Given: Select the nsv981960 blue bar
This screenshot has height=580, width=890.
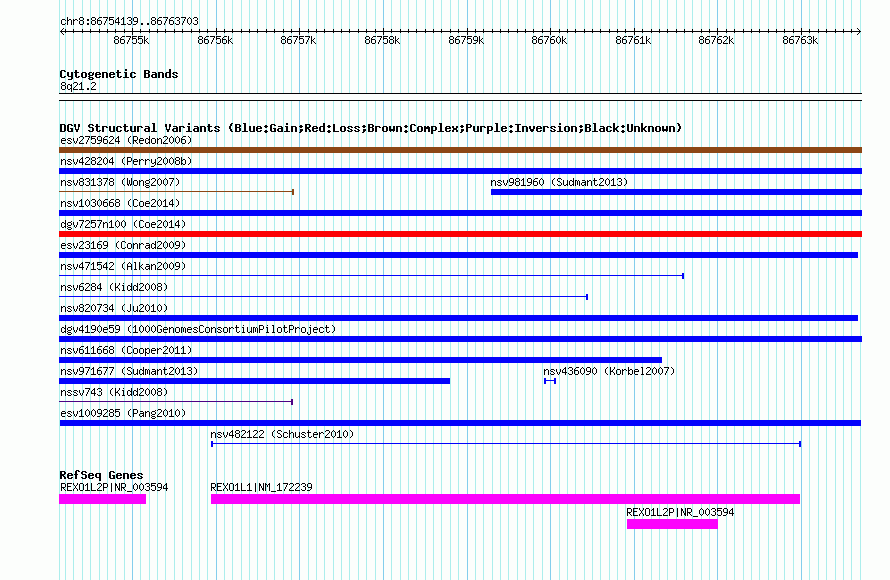Looking at the screenshot, I should click(x=676, y=192).
